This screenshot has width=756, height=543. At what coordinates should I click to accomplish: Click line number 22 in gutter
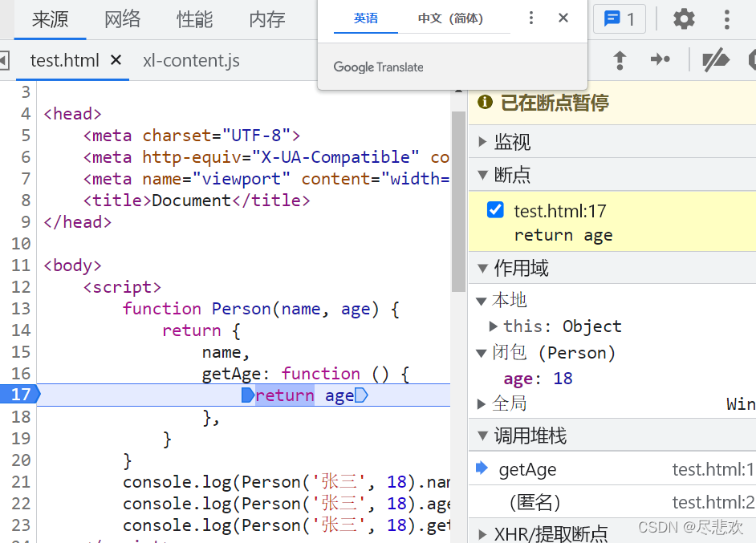(x=21, y=504)
